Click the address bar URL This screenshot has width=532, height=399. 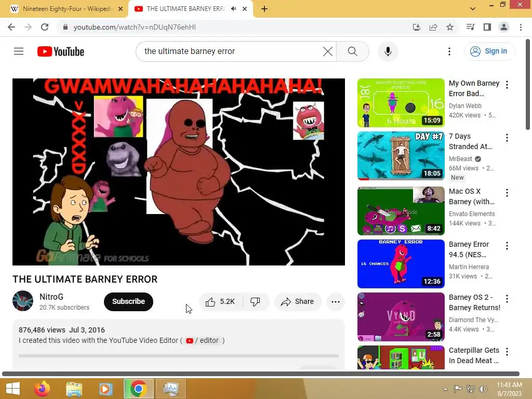pos(135,27)
